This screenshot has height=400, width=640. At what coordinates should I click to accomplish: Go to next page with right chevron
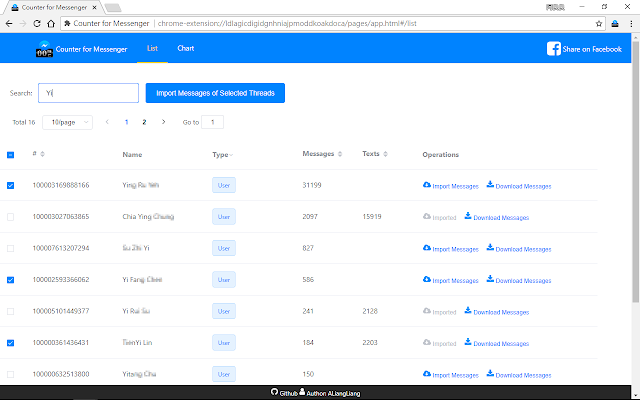click(163, 122)
